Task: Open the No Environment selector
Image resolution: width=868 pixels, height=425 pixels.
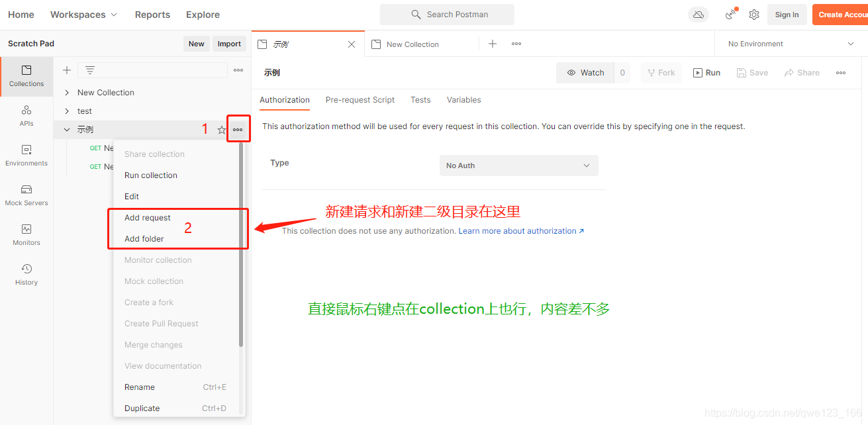Action: 791,44
